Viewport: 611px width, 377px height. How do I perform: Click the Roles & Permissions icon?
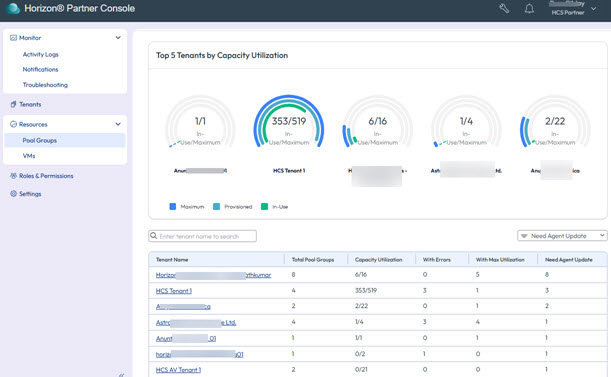13,176
